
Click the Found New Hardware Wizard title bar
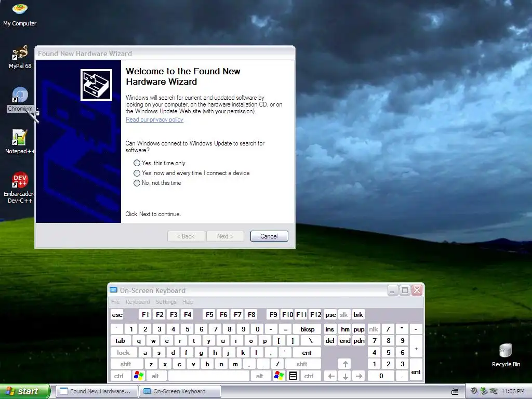(165, 54)
